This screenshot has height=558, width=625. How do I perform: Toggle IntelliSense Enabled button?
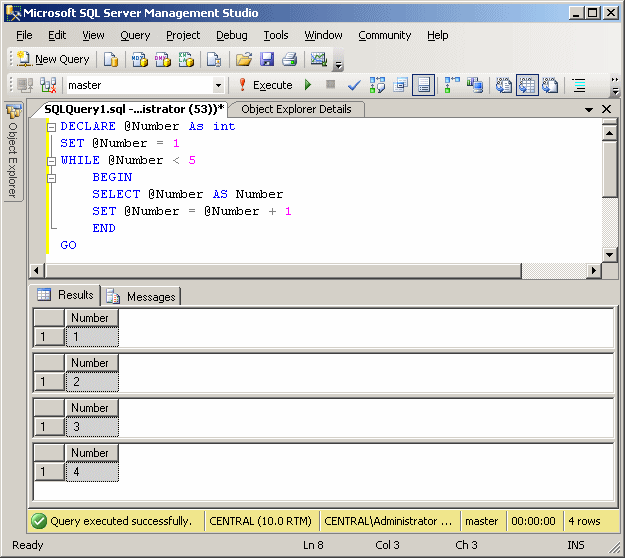423,85
